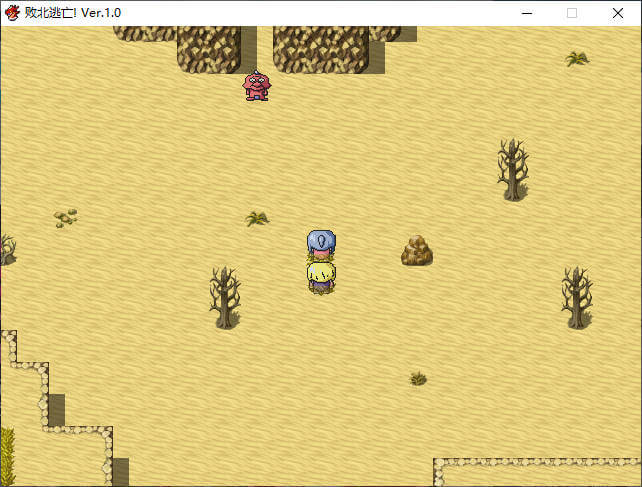Click the yellow plant at bottom-left edge
The image size is (642, 487).
[x=7, y=456]
